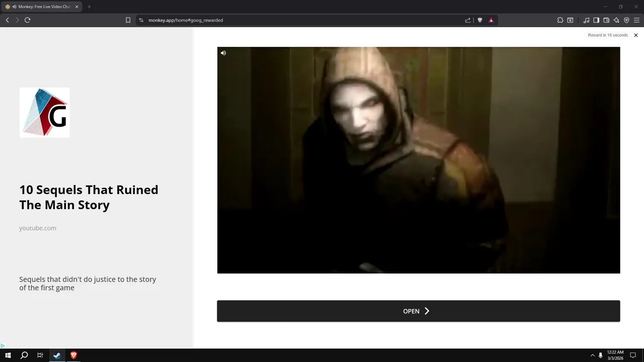Toggle the browser sidebar panel
This screenshot has height=362, width=644.
tap(596, 20)
